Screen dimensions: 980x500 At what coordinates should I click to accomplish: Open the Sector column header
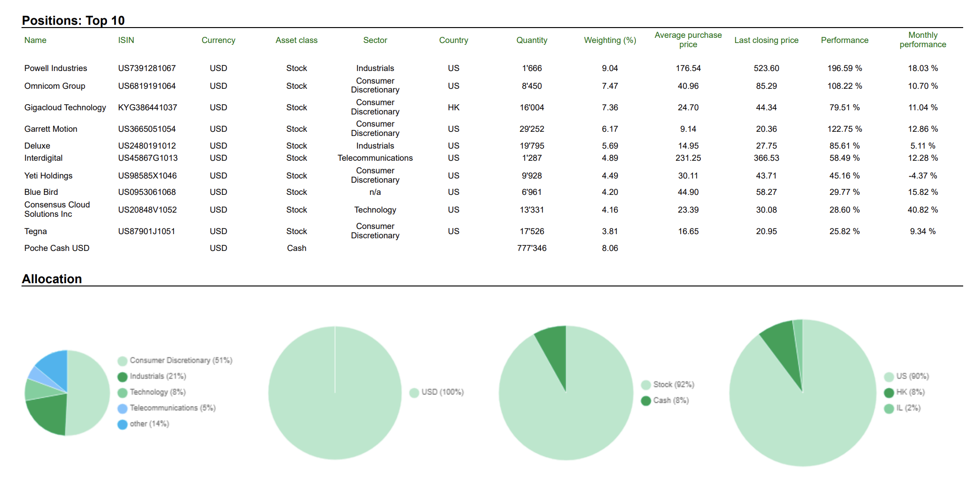(x=375, y=40)
